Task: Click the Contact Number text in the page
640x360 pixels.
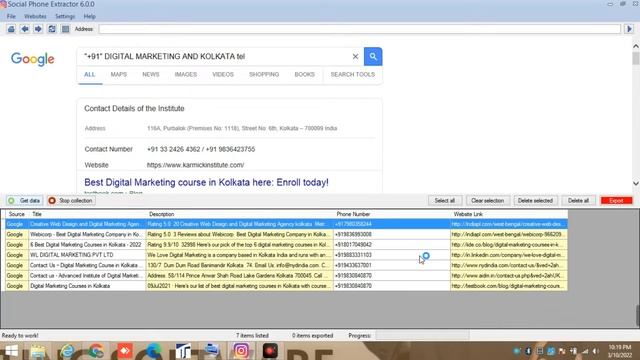Action: [109, 149]
